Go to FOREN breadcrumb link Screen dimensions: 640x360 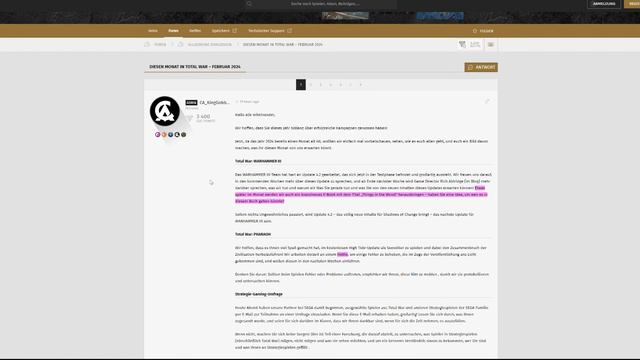click(160, 44)
